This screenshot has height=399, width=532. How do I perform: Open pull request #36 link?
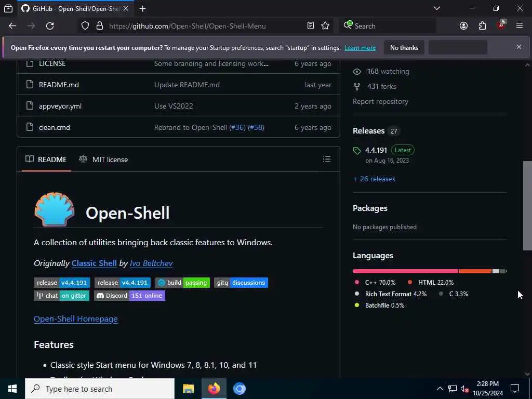tap(237, 128)
